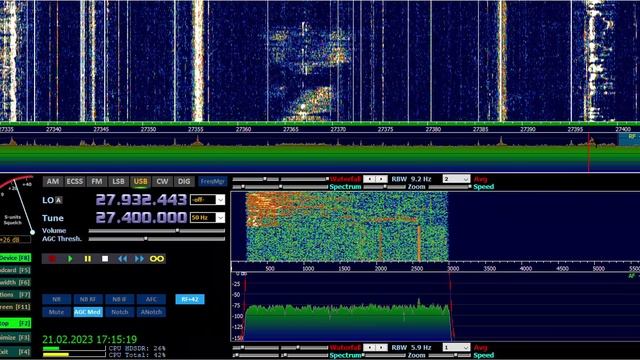Adjust the Zoom slider under RBW 5.9 Hz
Viewport: 640px width, 360px height.
point(385,355)
